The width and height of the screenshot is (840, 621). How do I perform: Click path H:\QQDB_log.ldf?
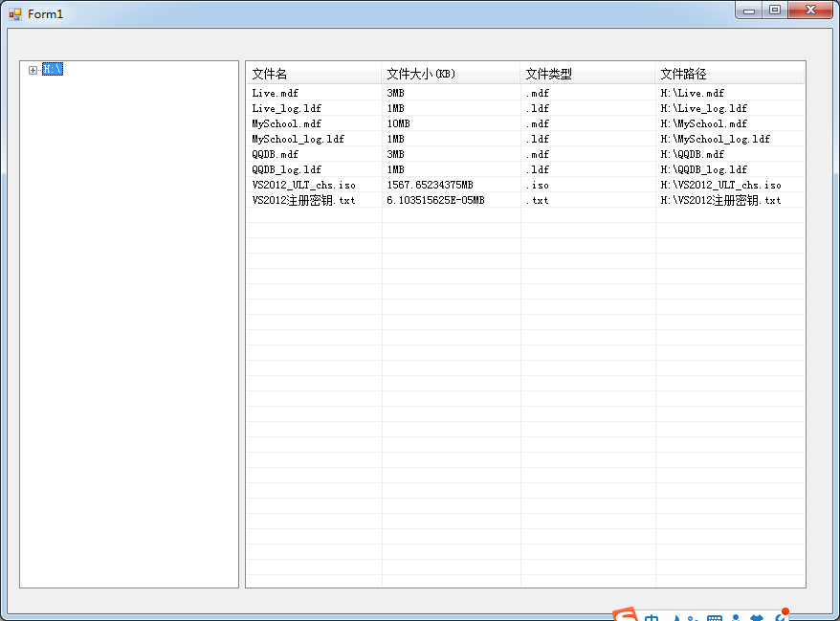[x=703, y=170]
